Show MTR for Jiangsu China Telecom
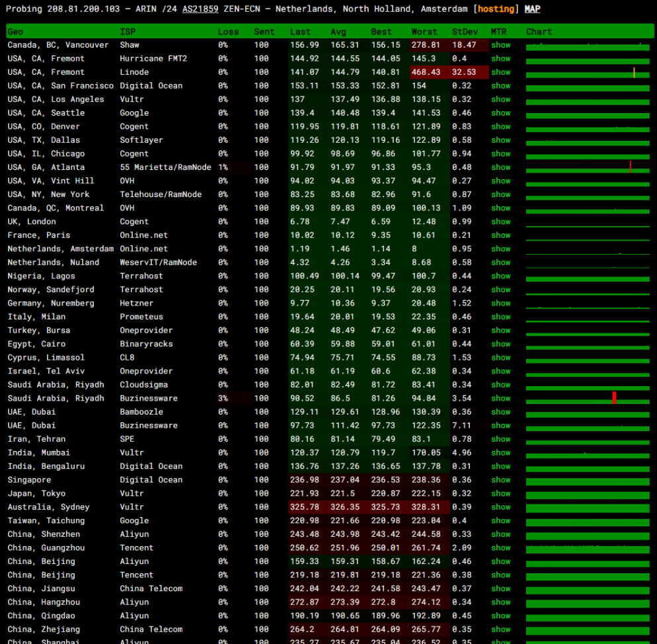This screenshot has width=657, height=644. pos(501,588)
